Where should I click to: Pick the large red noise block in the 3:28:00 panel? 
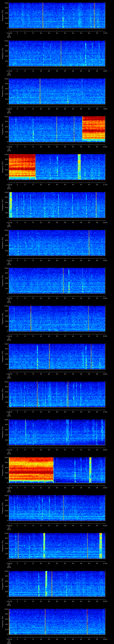coord(31,469)
